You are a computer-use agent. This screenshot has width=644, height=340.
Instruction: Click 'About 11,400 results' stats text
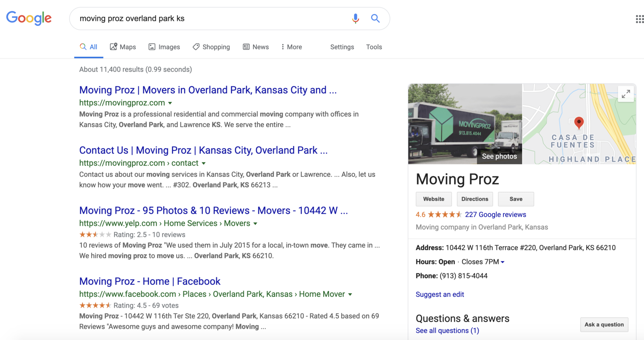pos(135,69)
